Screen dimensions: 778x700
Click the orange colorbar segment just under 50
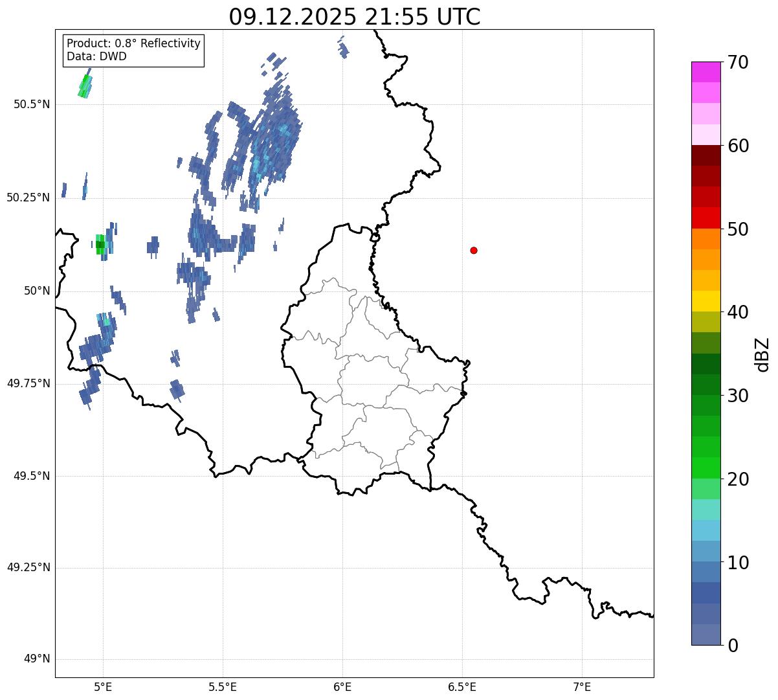(706, 239)
